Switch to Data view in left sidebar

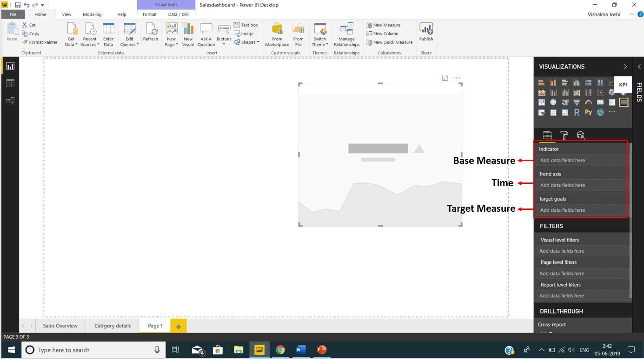point(10,83)
